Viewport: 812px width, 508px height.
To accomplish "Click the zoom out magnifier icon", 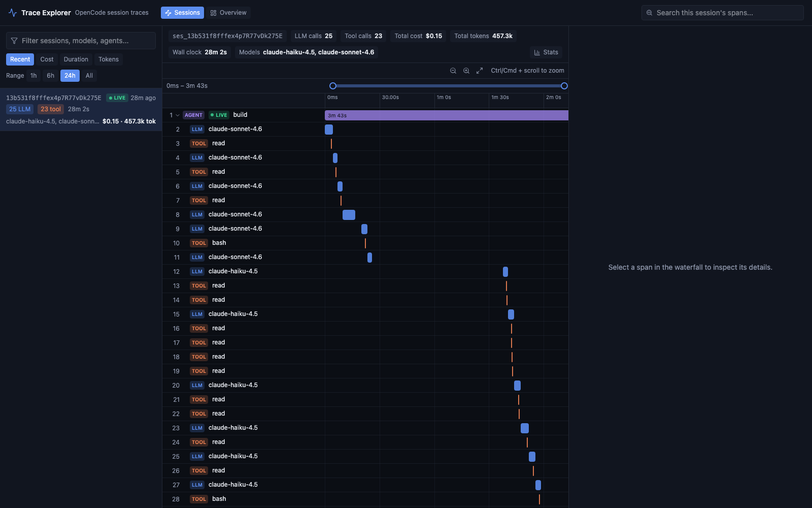I will coord(453,71).
